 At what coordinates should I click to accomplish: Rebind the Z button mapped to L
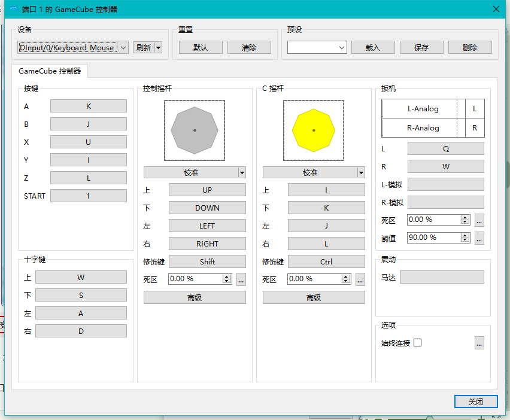[89, 178]
